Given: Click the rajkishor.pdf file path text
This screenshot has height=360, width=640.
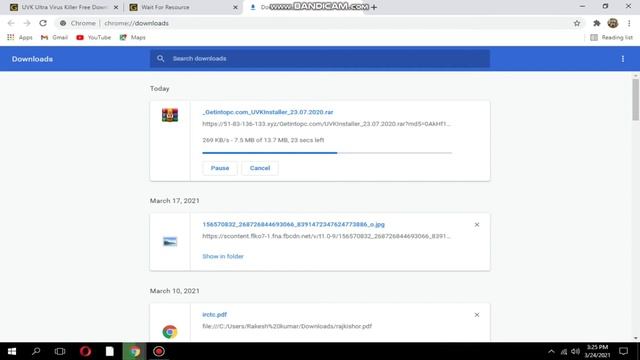Looking at the screenshot, I should [x=287, y=327].
